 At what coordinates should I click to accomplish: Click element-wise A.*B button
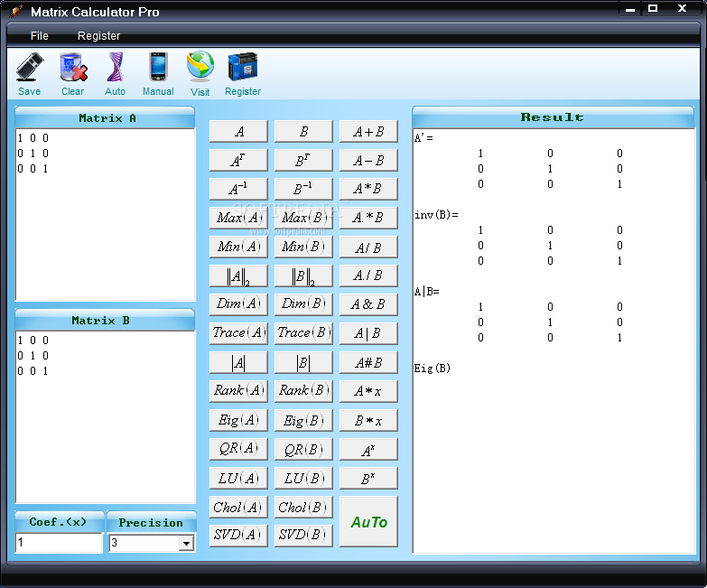coord(368,218)
